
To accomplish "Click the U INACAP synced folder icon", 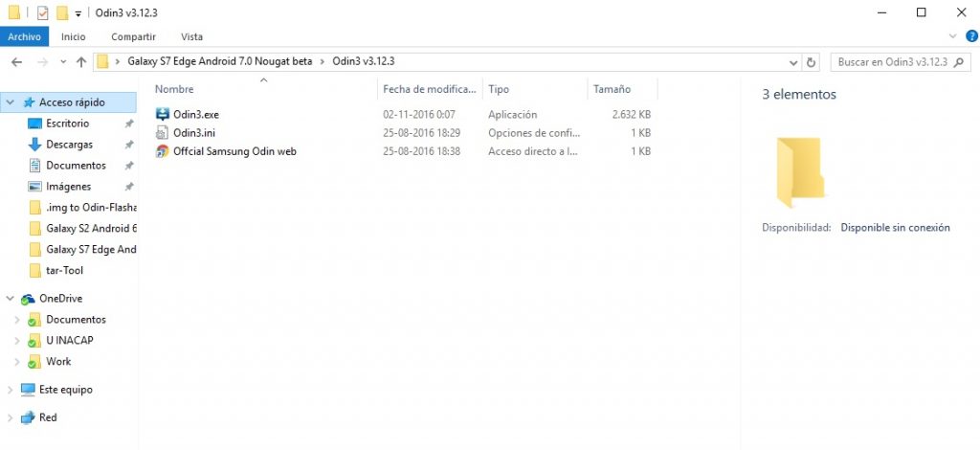I will point(34,341).
